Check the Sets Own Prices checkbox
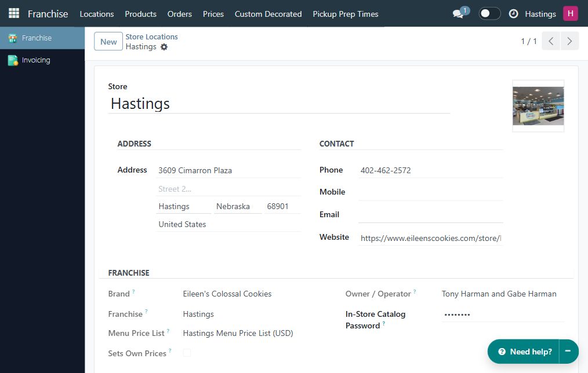Image resolution: width=588 pixels, height=373 pixels. coord(187,353)
